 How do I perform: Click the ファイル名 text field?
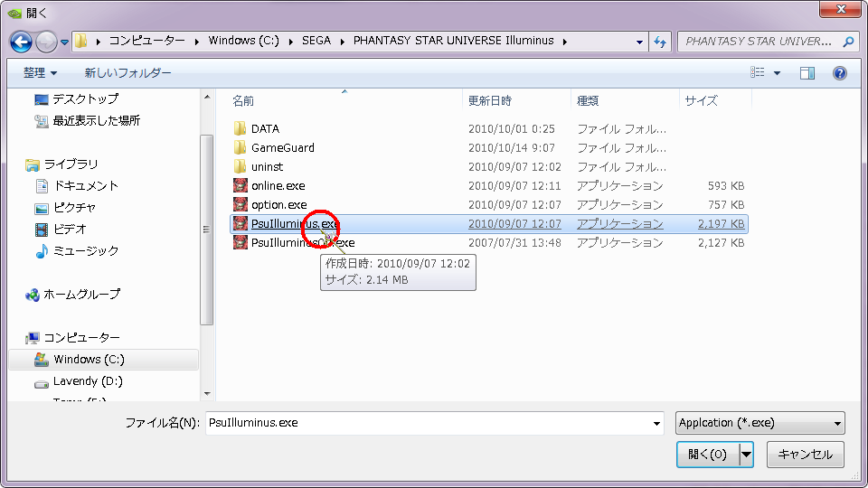click(434, 423)
